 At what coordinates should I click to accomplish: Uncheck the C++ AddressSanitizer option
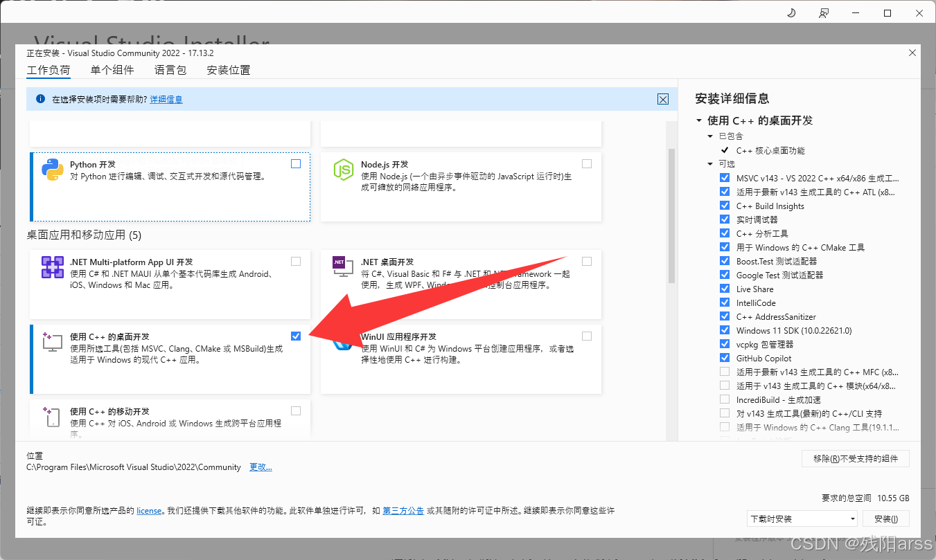[725, 316]
